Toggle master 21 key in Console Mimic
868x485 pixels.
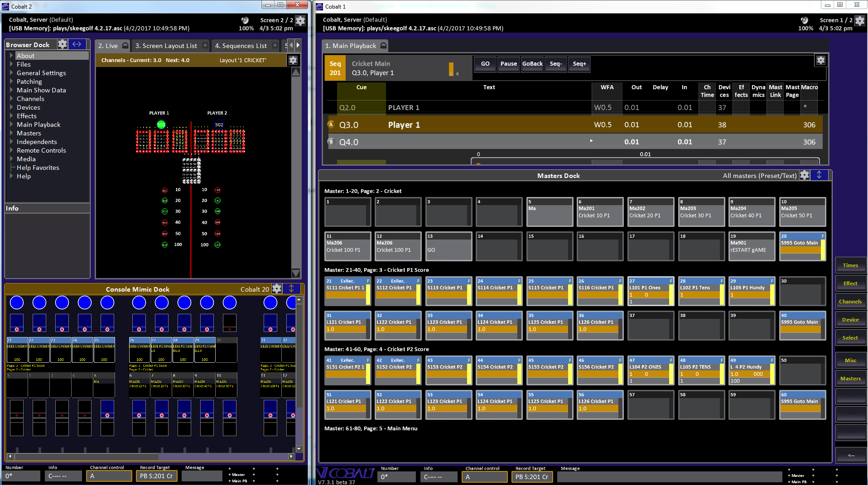coord(17,303)
